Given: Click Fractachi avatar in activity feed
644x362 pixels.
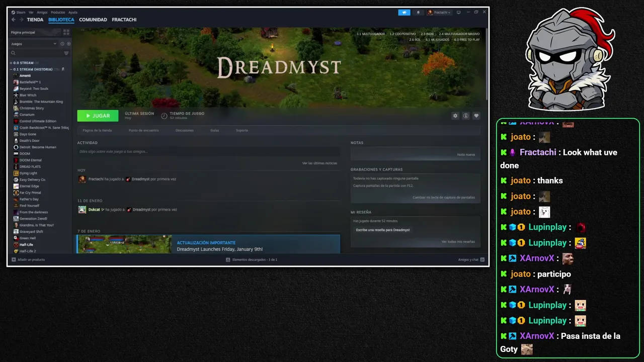Looking at the screenshot, I should click(x=82, y=179).
